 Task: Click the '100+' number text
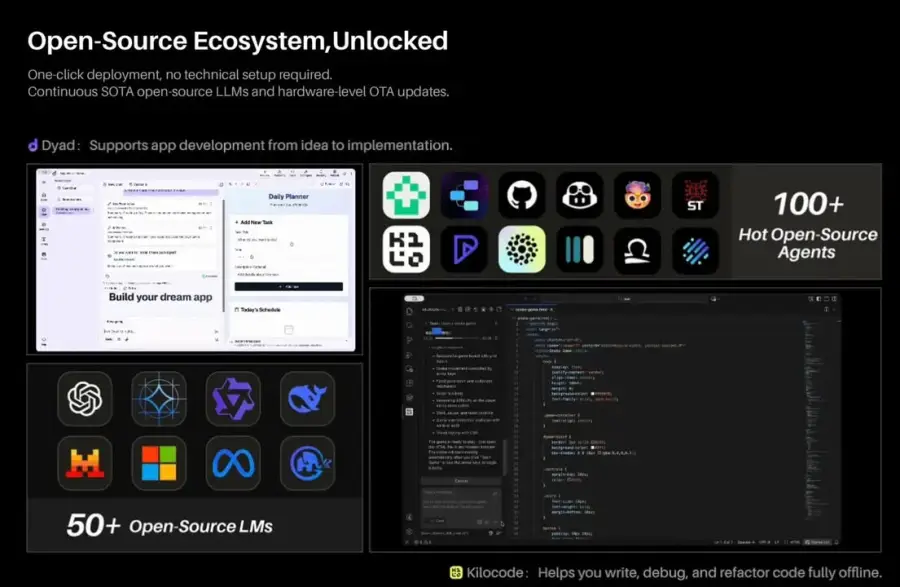point(808,204)
